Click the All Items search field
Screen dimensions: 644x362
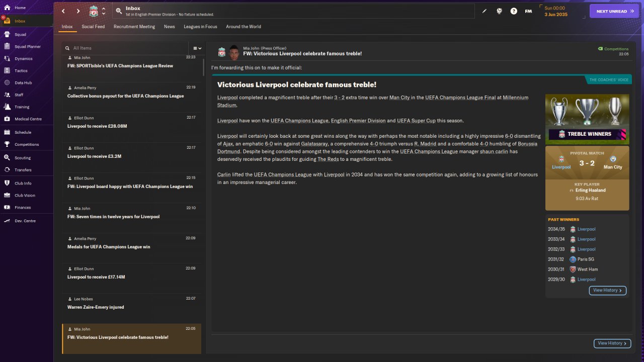click(128, 48)
